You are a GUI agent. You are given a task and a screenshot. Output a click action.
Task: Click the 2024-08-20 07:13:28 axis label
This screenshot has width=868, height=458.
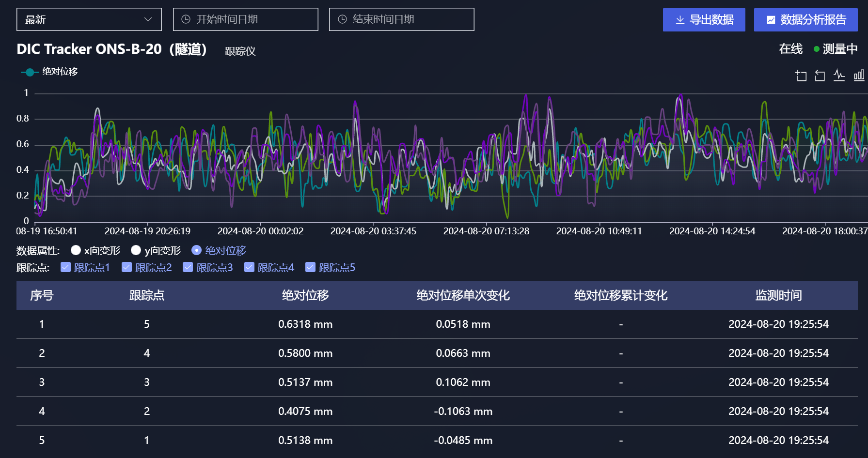click(486, 231)
